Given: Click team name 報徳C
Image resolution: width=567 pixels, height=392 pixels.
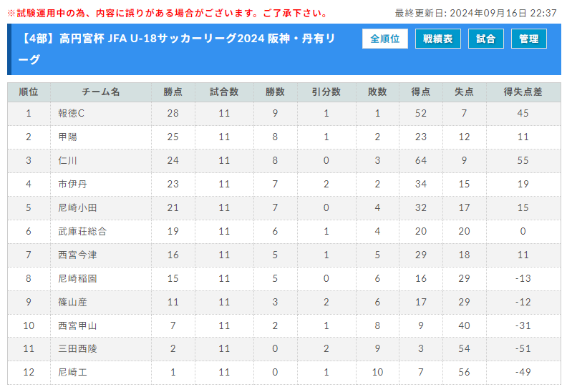Looking at the screenshot, I should (72, 114).
